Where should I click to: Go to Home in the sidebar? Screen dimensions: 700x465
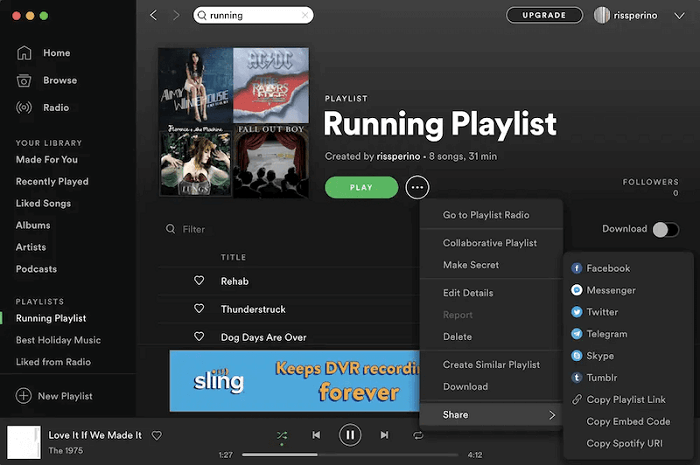tap(43, 53)
